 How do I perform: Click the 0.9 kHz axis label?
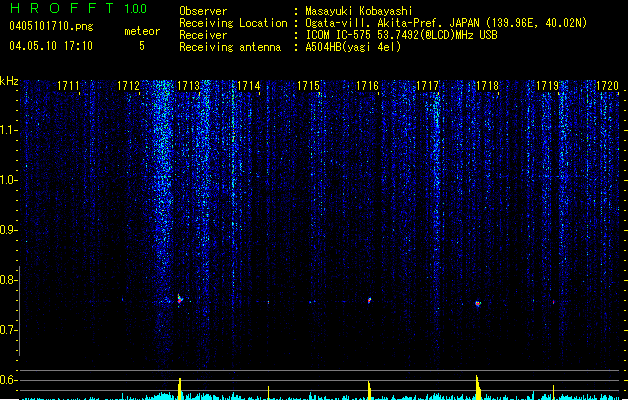[x=9, y=230]
